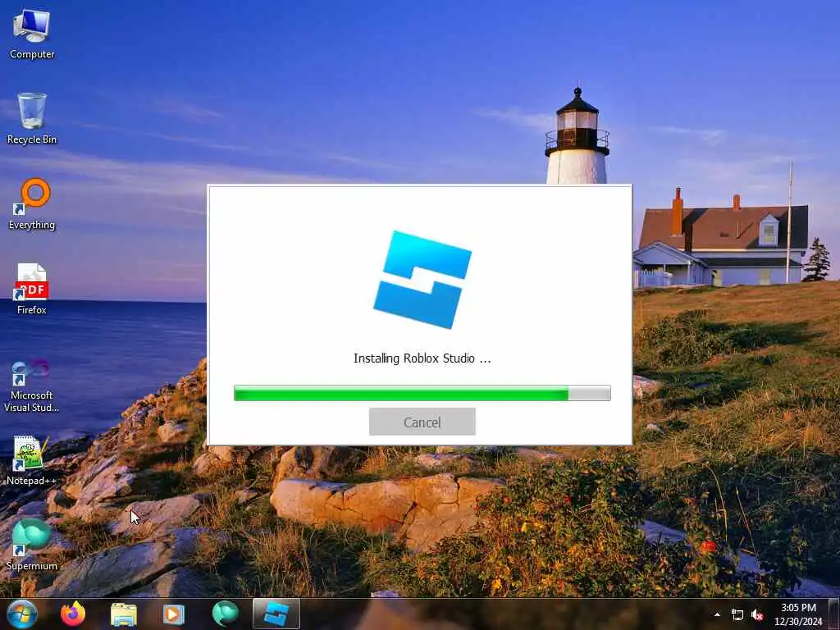Click the green installation progress bar
Image resolution: width=840 pixels, height=630 pixels.
(x=422, y=393)
